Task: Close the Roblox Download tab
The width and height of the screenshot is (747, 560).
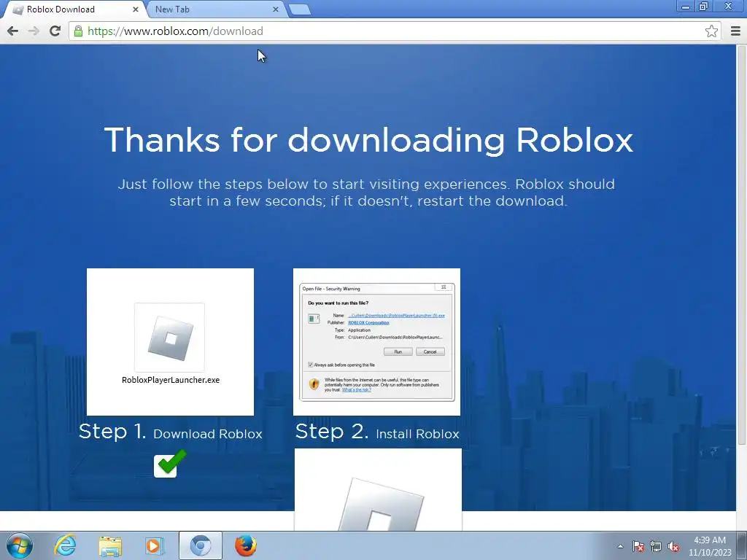Action: [135, 9]
